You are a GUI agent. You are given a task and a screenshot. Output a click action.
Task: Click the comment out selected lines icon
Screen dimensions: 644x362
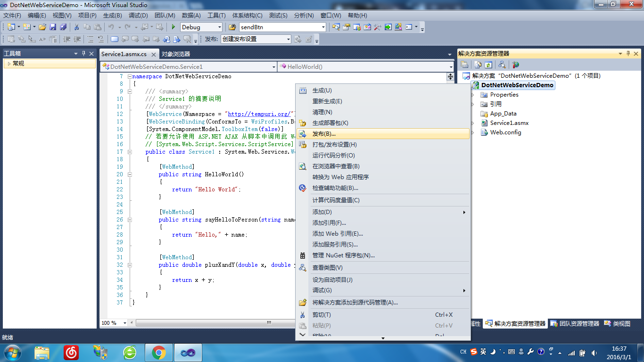(x=91, y=39)
